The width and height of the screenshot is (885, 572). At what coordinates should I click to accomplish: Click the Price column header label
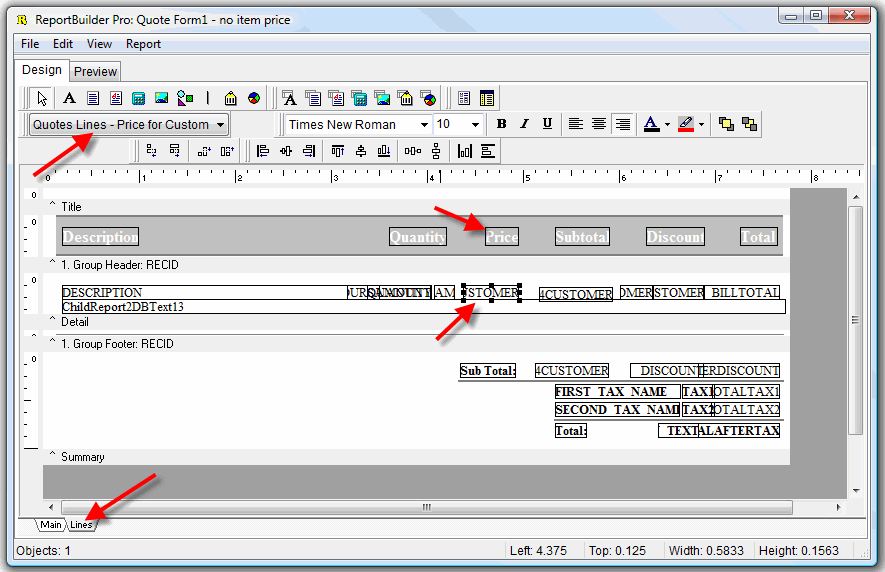coord(502,237)
